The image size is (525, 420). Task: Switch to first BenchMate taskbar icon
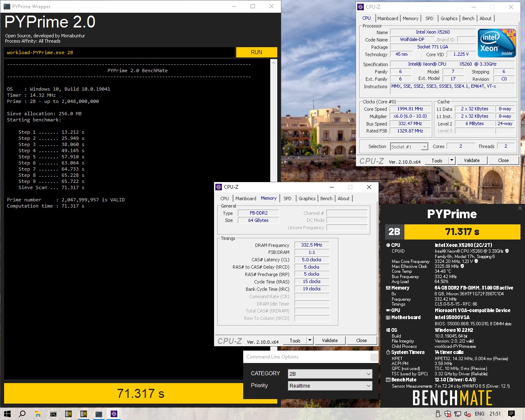pyautogui.click(x=68, y=414)
